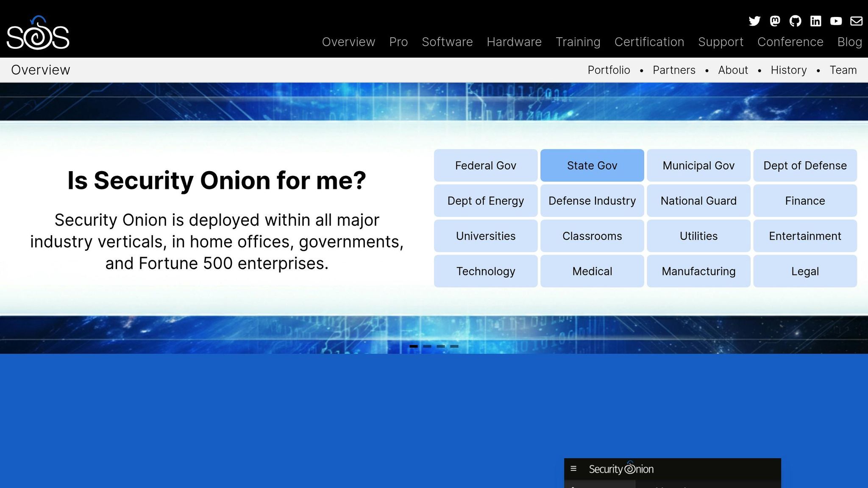Open the YouTube icon link
The image size is (868, 488).
(x=836, y=21)
